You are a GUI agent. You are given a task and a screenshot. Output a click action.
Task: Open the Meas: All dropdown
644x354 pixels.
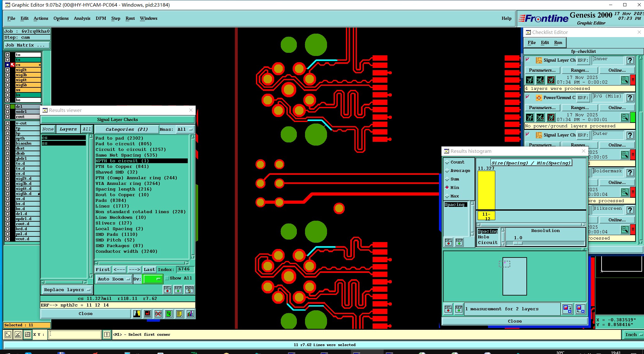[185, 129]
